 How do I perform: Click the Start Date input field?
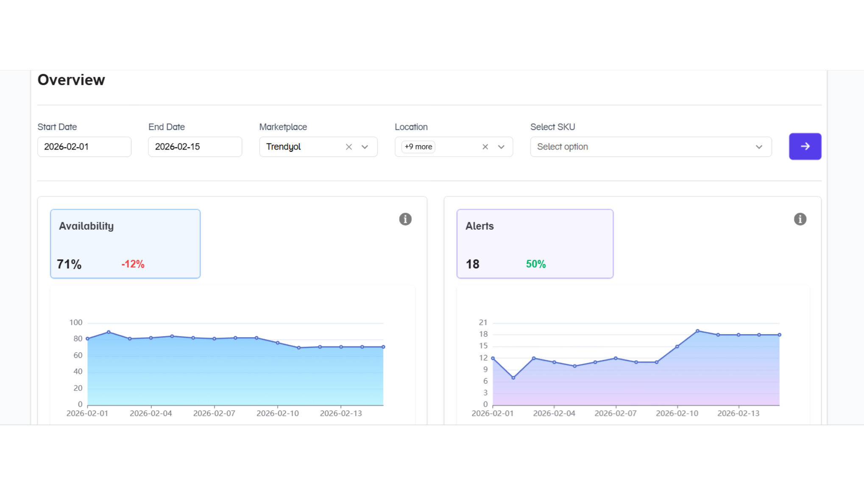click(84, 147)
